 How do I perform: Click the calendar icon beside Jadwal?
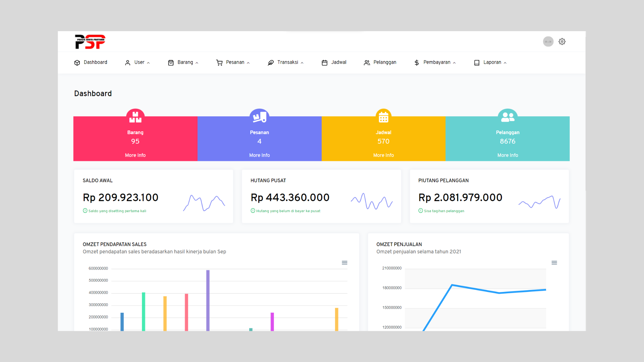pyautogui.click(x=324, y=62)
